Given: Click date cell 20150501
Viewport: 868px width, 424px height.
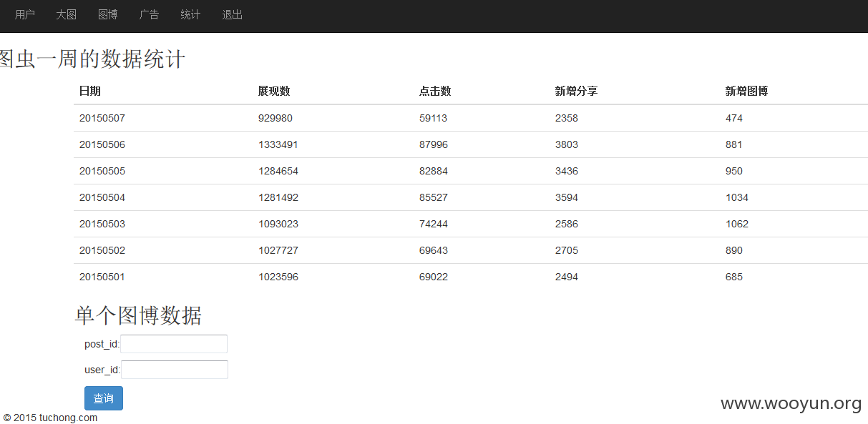Looking at the screenshot, I should 102,277.
